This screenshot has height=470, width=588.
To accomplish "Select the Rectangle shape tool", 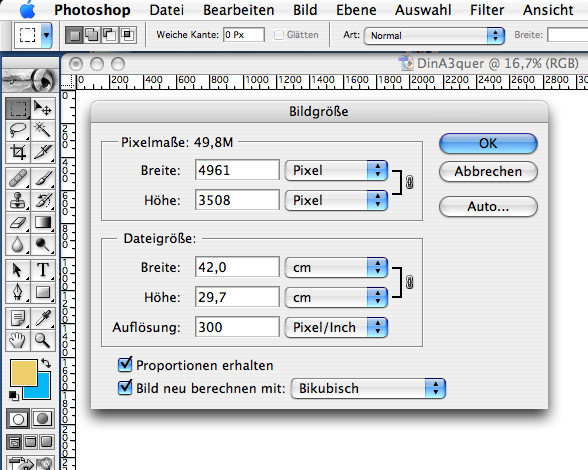I will (x=42, y=292).
